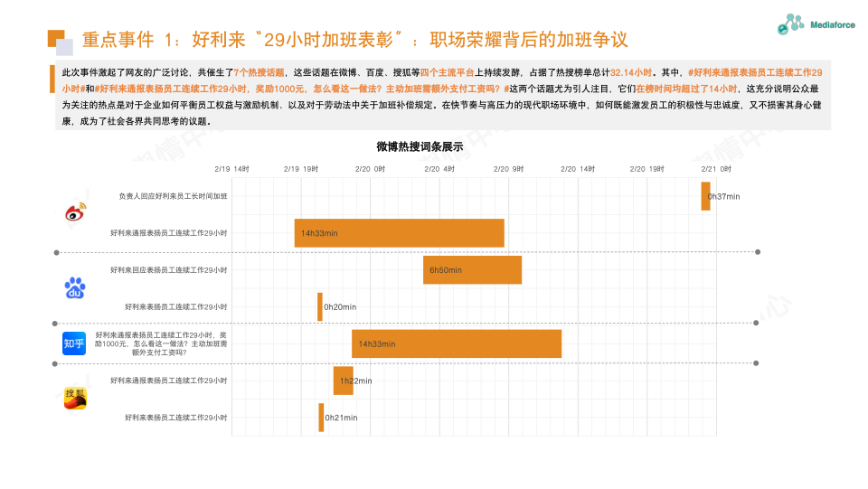This screenshot has height=489, width=868.
Task: Click the Sohu 搜狐 icon
Action: point(75,399)
